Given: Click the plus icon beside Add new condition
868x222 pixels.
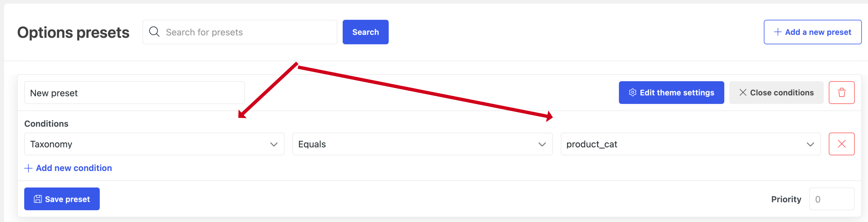Looking at the screenshot, I should point(29,168).
